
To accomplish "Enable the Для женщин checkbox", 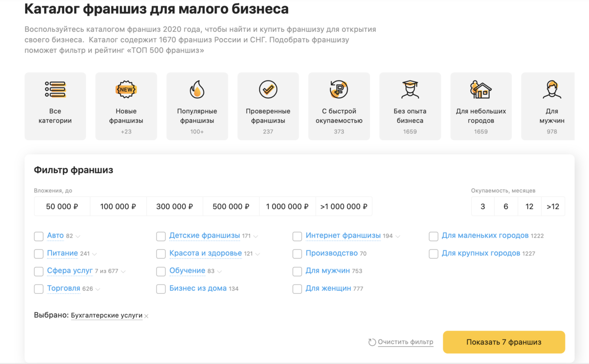I will (x=297, y=289).
